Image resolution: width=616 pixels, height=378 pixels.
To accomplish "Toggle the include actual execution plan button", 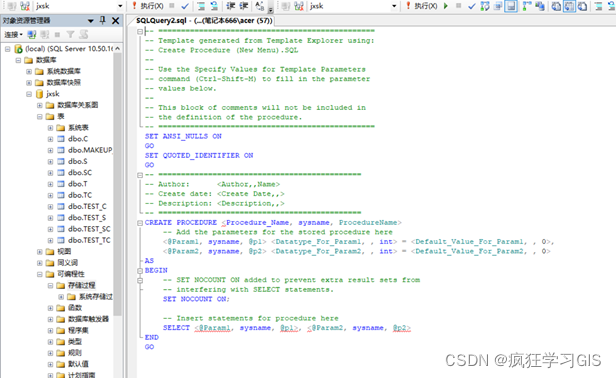I will tap(526, 6).
